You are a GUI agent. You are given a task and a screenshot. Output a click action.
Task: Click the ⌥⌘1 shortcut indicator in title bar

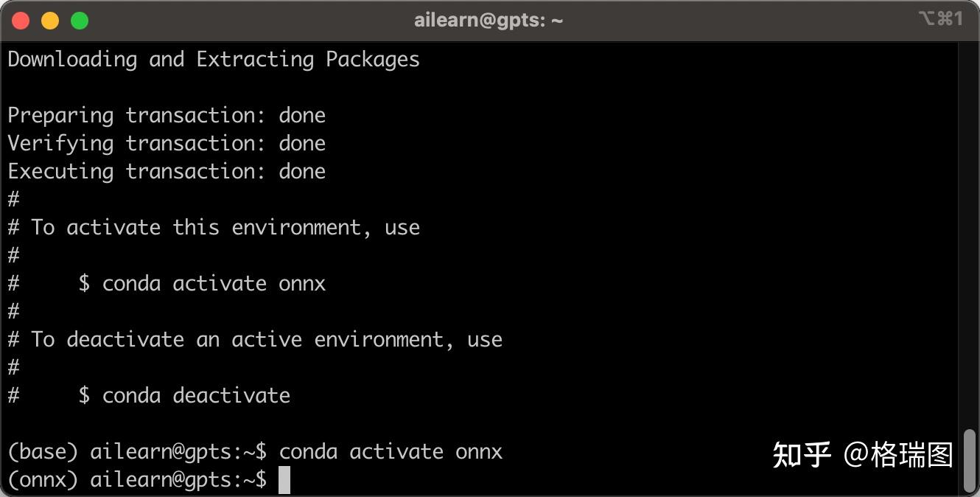click(940, 19)
